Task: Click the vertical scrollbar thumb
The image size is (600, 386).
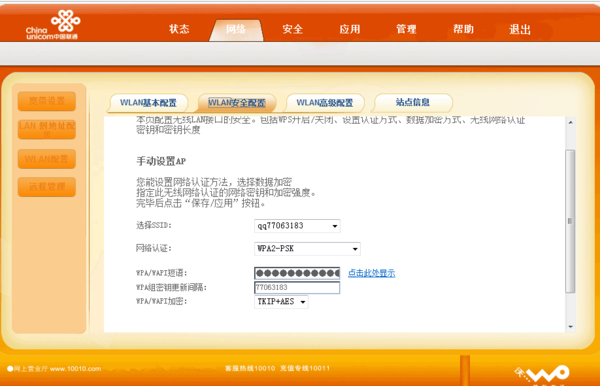Action: (570, 221)
